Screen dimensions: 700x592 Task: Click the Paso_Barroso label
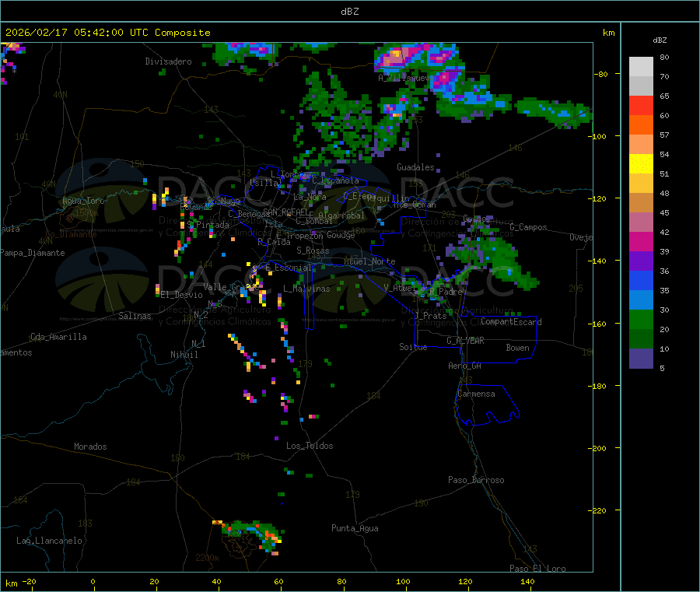pos(476,480)
